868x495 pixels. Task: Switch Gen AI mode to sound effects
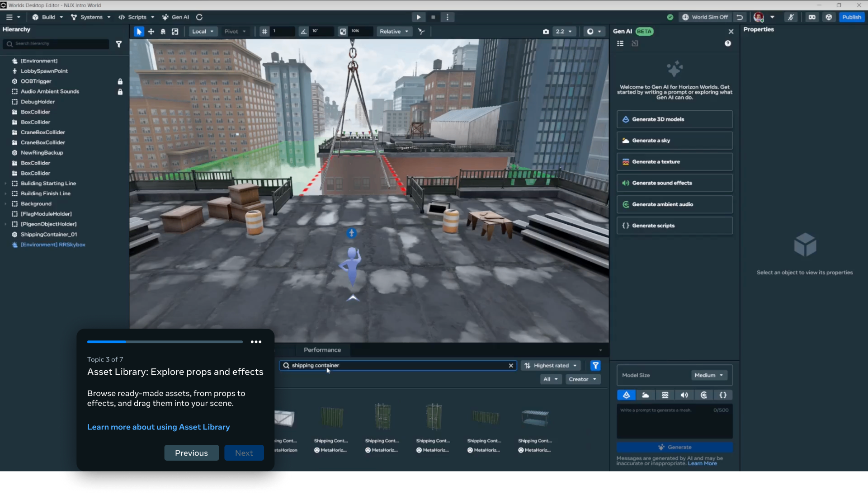click(684, 395)
